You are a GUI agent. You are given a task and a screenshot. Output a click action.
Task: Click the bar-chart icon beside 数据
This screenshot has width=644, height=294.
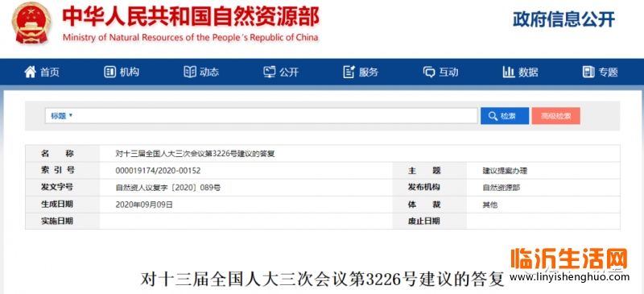coord(509,72)
